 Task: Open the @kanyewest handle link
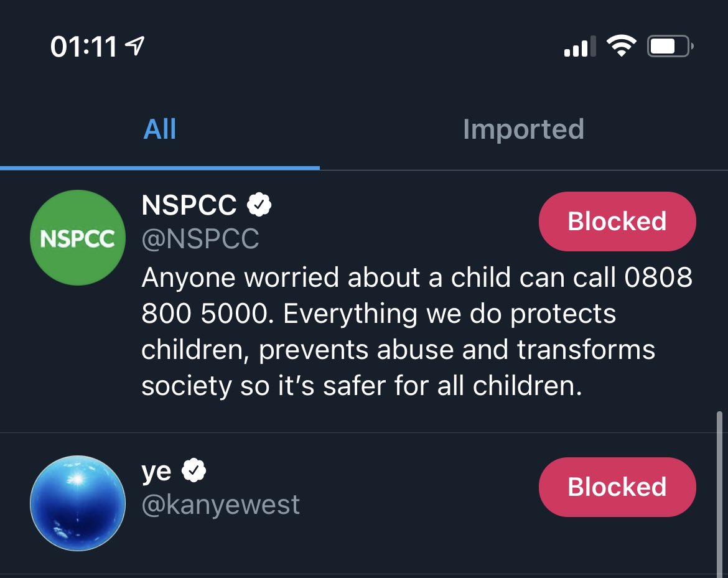[221, 505]
